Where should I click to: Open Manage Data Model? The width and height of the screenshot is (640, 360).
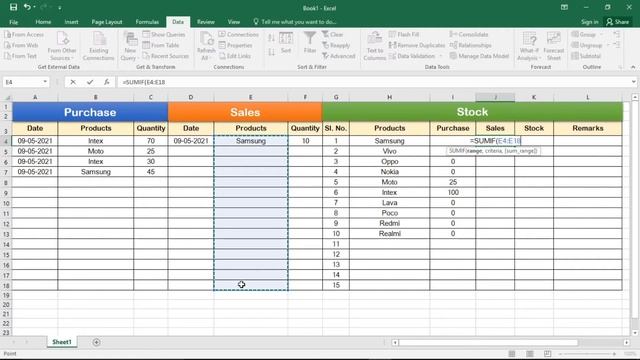(479, 56)
